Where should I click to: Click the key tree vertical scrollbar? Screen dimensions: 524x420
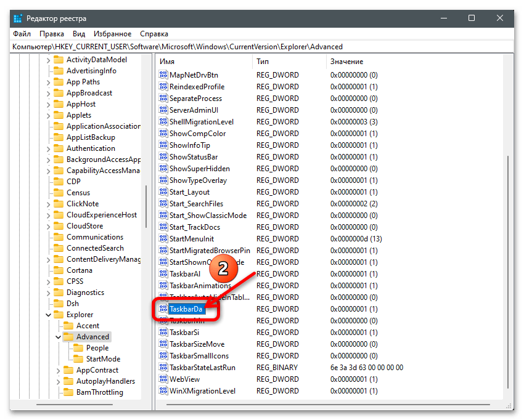[x=146, y=207]
